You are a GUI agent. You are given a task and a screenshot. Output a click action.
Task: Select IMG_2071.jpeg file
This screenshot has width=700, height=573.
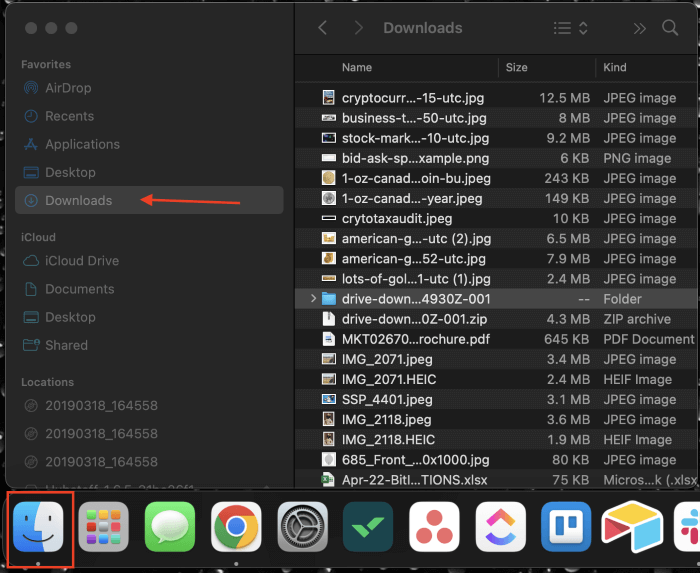tap(496, 359)
